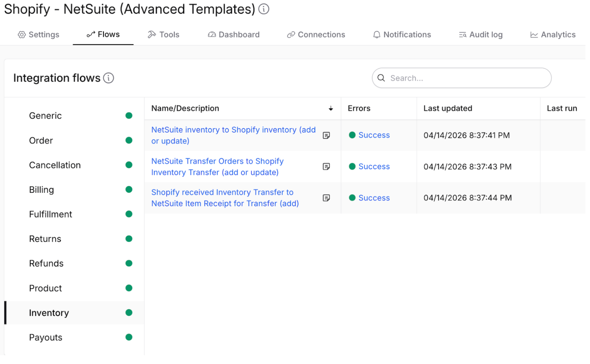Viewport: 590px width, 364px height.
Task: Go to the Dashboard tab
Action: (x=234, y=35)
